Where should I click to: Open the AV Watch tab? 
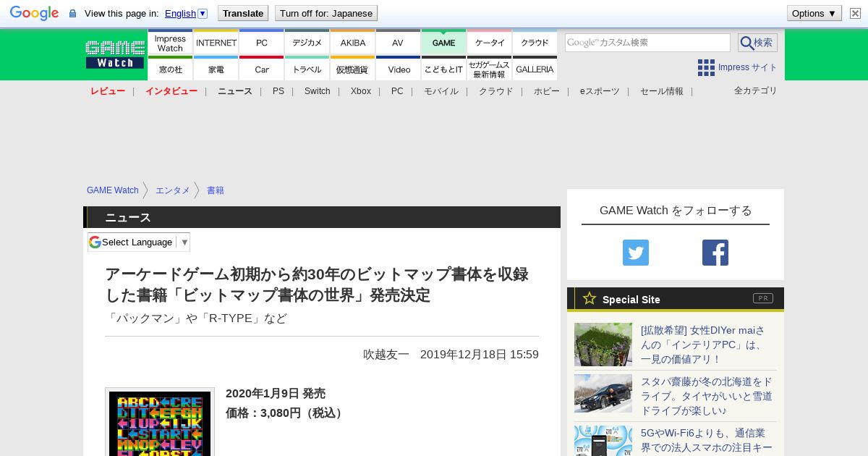[x=398, y=43]
